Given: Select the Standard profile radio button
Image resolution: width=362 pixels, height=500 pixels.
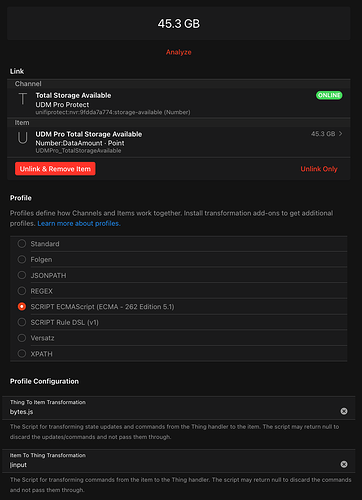Looking at the screenshot, I should click(x=22, y=244).
